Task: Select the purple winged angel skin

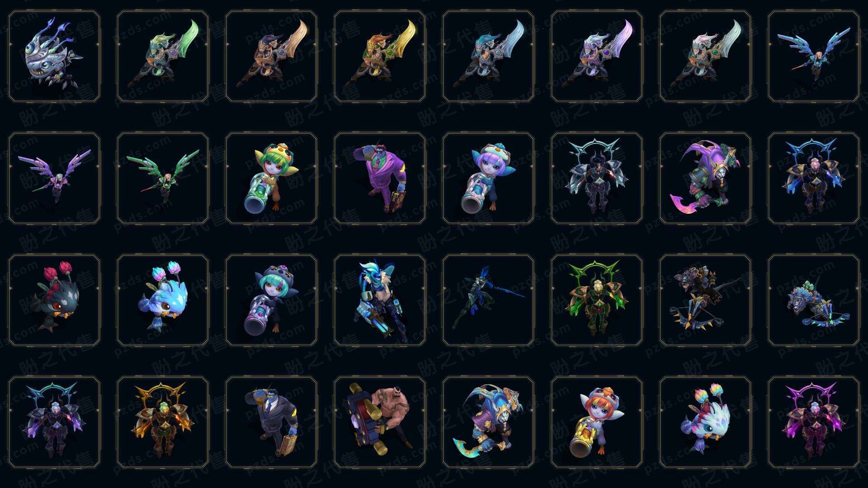Action: click(x=54, y=178)
